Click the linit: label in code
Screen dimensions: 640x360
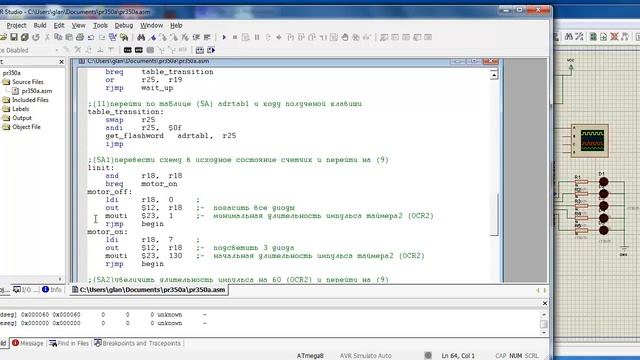pos(101,168)
